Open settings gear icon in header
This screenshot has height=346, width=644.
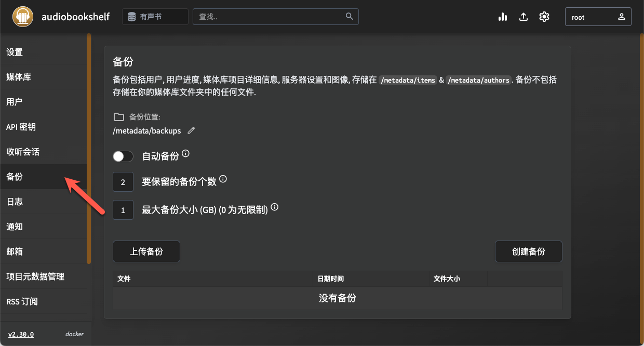click(x=544, y=17)
